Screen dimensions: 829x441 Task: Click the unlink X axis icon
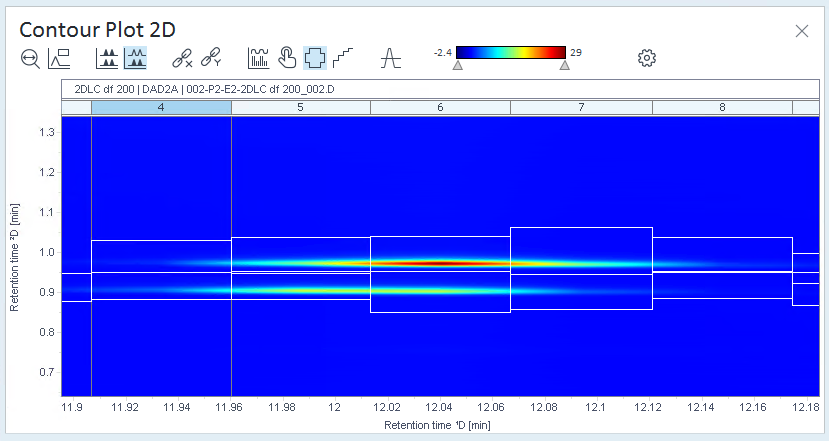coord(182,58)
